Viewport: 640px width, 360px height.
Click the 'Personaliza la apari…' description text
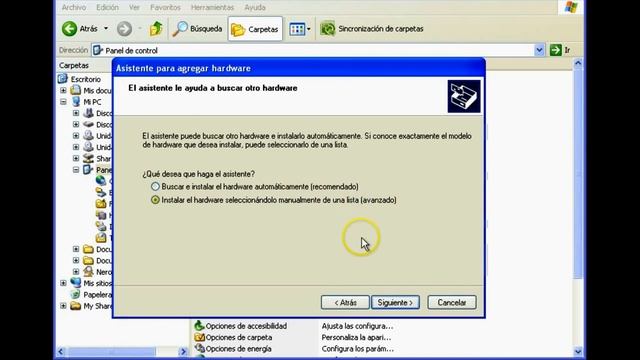click(356, 338)
